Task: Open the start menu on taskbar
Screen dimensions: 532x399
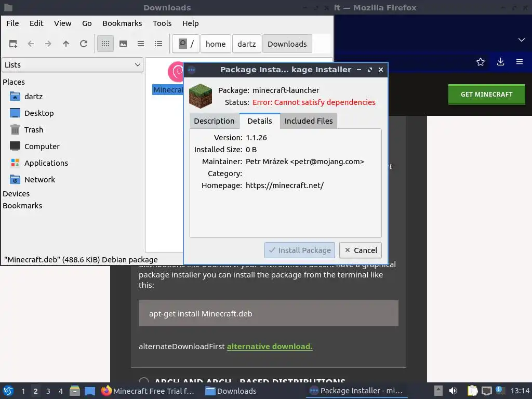Action: click(8, 391)
